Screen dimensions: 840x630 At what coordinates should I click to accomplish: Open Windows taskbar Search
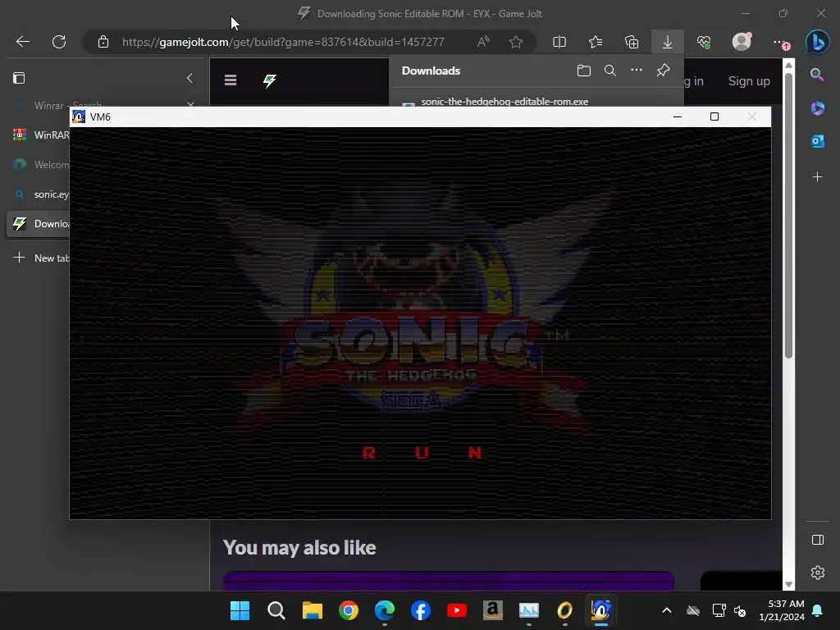coord(276,610)
